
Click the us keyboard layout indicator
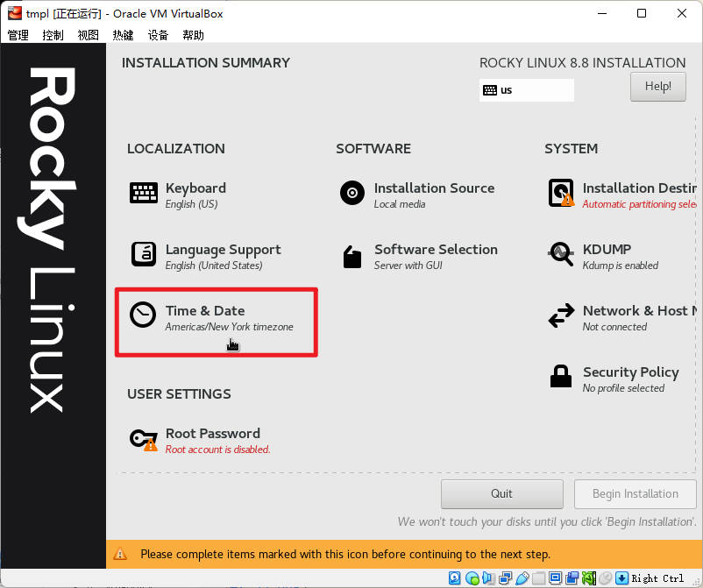pyautogui.click(x=526, y=90)
